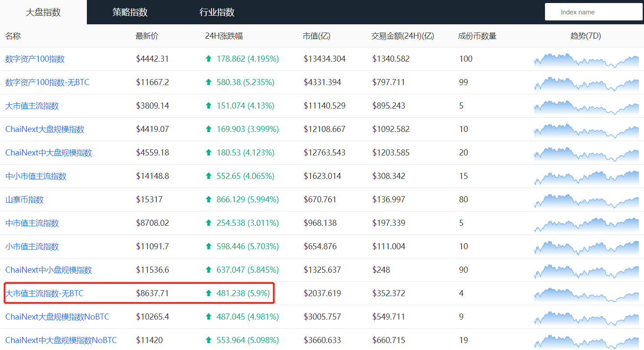Open the 数字资产100指数-无BTC link
Image resolution: width=644 pixels, height=350 pixels.
click(x=47, y=83)
